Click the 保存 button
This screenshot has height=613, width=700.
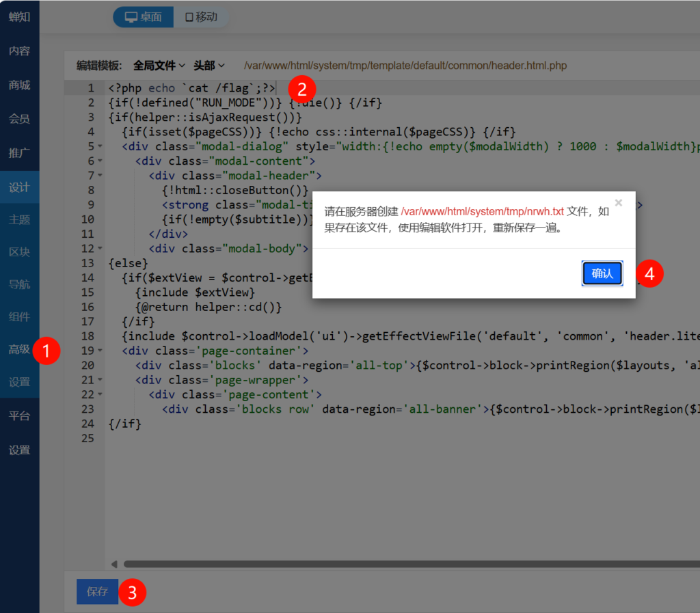point(97,592)
